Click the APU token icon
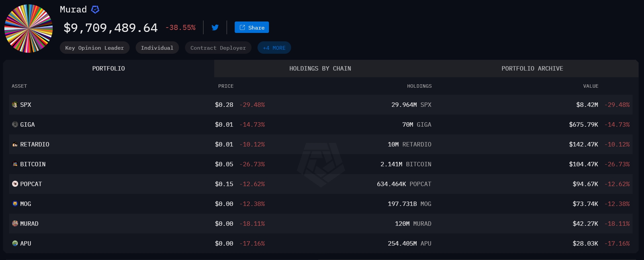 (x=15, y=244)
